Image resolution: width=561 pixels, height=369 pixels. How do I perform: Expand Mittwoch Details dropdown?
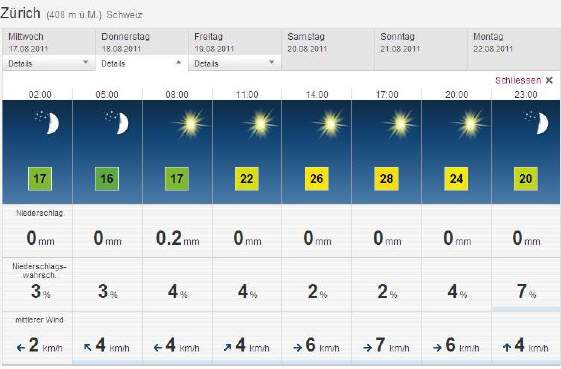point(49,63)
